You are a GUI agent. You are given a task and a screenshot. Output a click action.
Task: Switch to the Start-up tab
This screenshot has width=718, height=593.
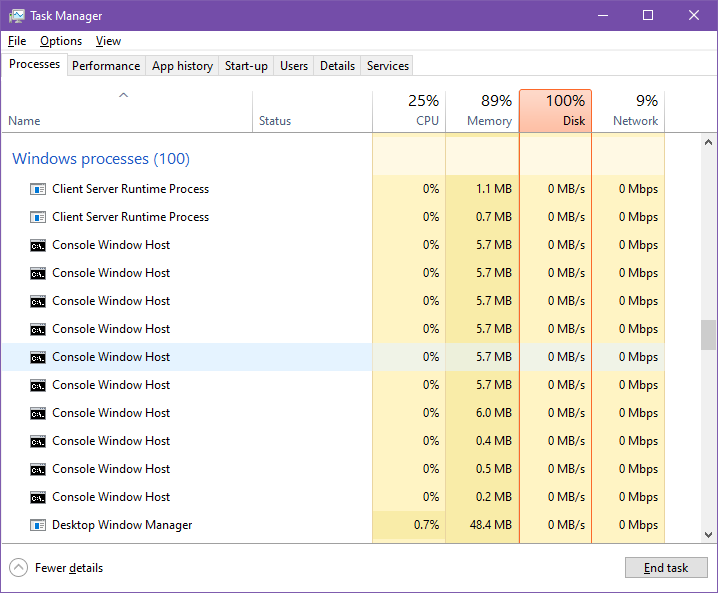(246, 66)
